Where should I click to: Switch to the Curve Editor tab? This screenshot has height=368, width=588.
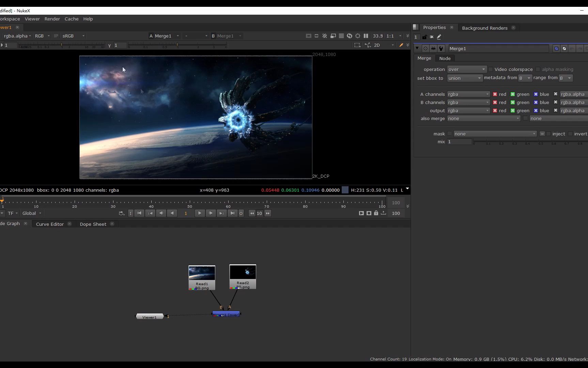(x=50, y=224)
